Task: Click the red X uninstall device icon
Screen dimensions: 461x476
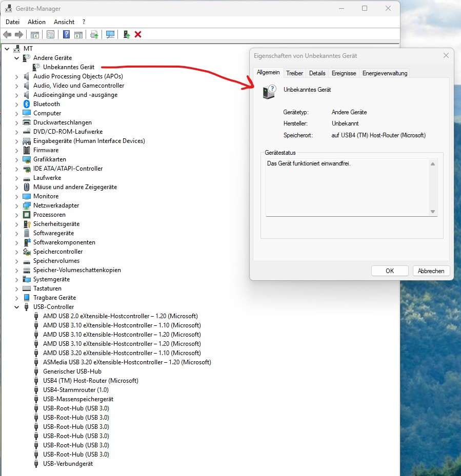Action: [x=138, y=35]
